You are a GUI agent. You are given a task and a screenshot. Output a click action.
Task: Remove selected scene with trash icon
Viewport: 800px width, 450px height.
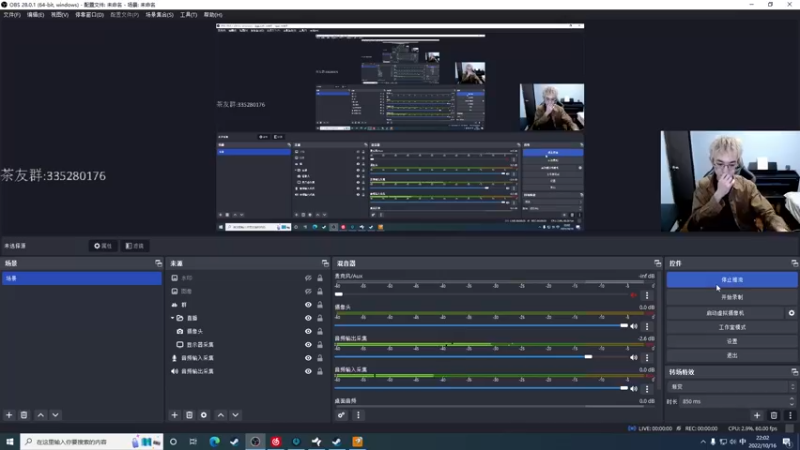(x=23, y=415)
